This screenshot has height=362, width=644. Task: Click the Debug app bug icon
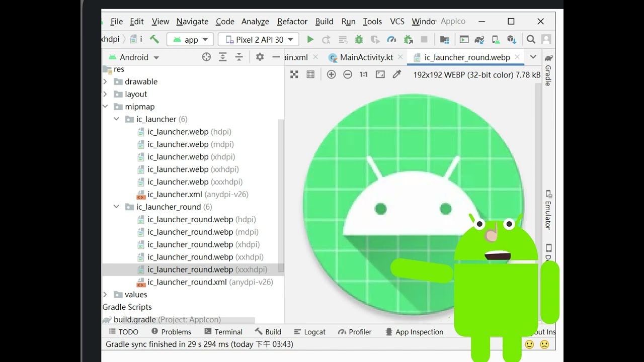click(x=359, y=39)
